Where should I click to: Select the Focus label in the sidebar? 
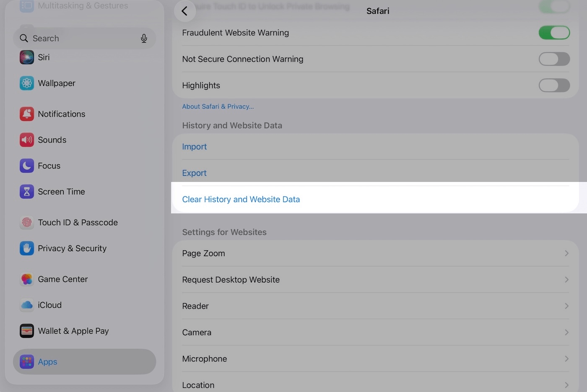49,166
